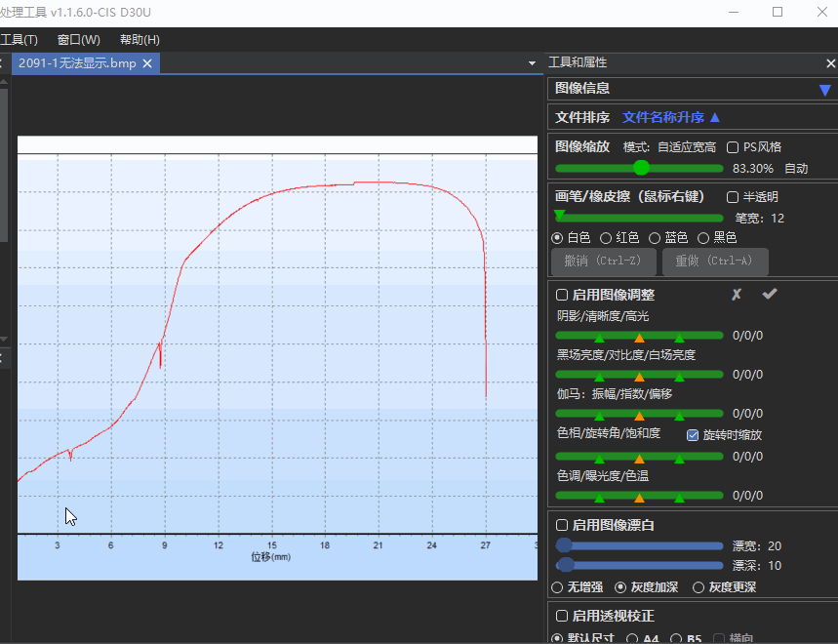838x644 pixels.
Task: Click the X cancel icon for image adjustment
Action: point(737,295)
